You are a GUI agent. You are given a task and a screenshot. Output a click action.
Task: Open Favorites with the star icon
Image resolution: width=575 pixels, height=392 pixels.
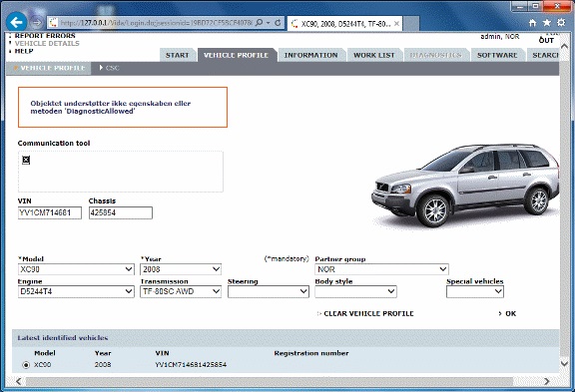[547, 23]
